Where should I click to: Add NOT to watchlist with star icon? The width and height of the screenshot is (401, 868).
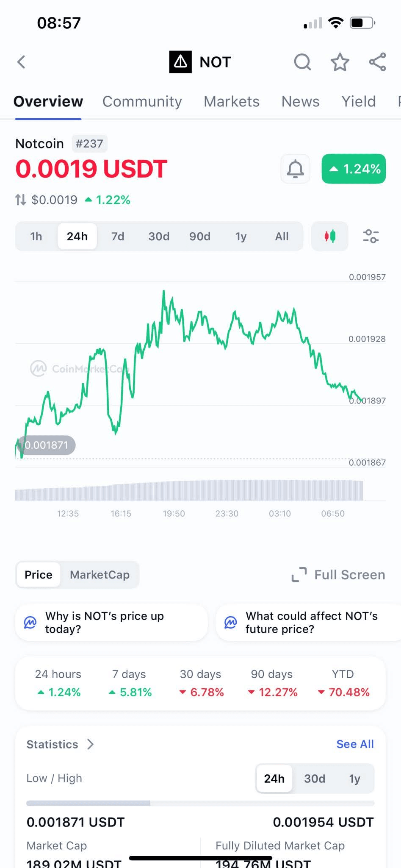tap(340, 62)
